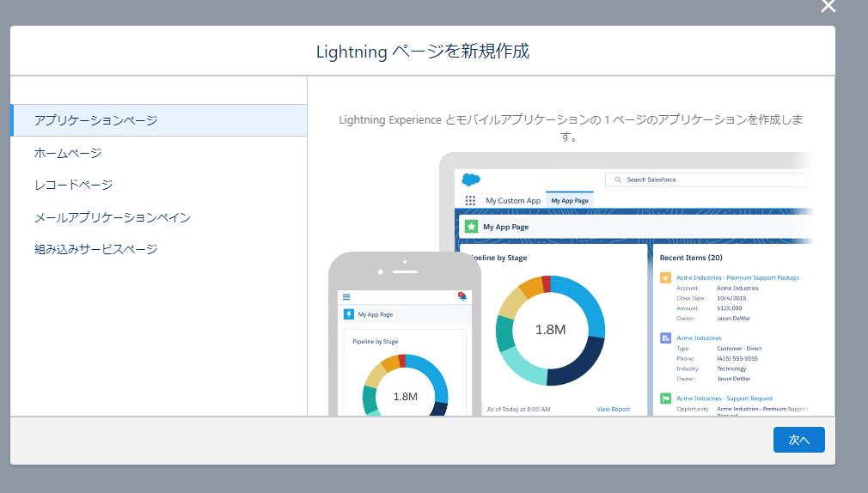Click the (415) 555-5555 phone value

[x=737, y=358]
